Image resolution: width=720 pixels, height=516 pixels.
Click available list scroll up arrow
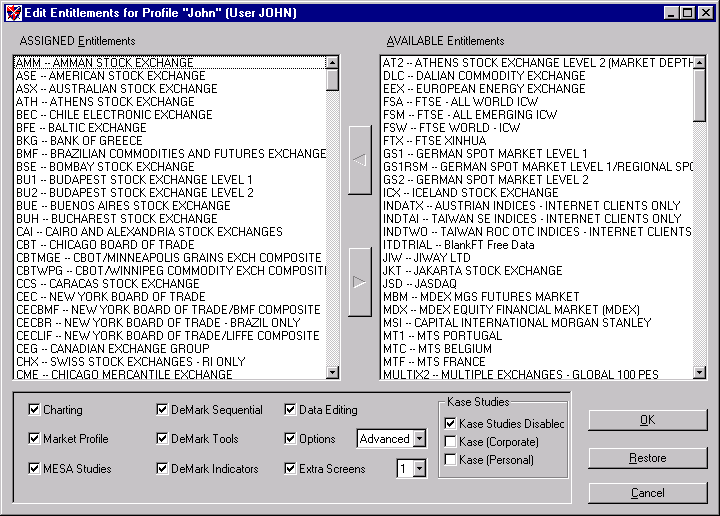[699, 62]
